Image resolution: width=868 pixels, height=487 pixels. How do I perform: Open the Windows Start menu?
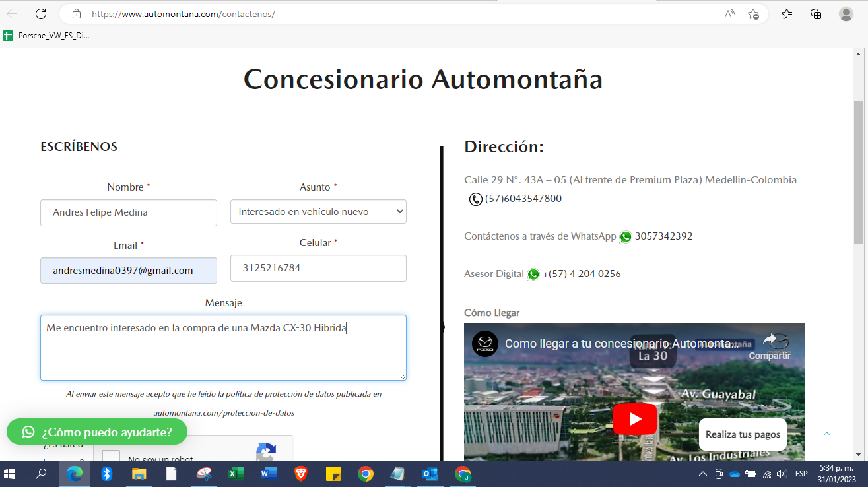[9, 474]
